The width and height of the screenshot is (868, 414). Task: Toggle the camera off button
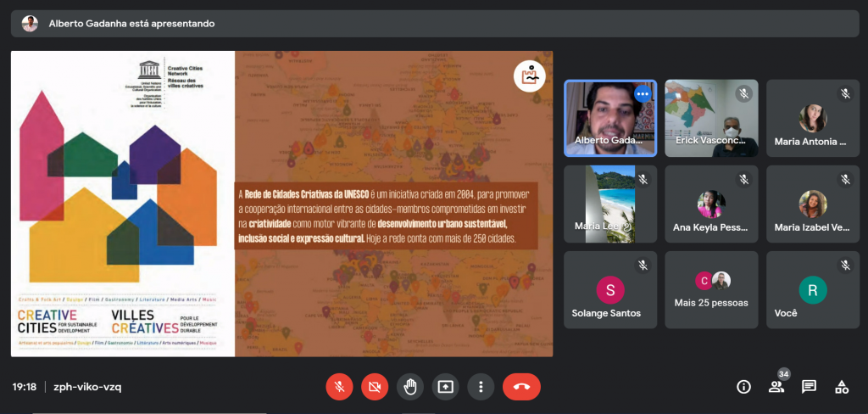click(374, 387)
